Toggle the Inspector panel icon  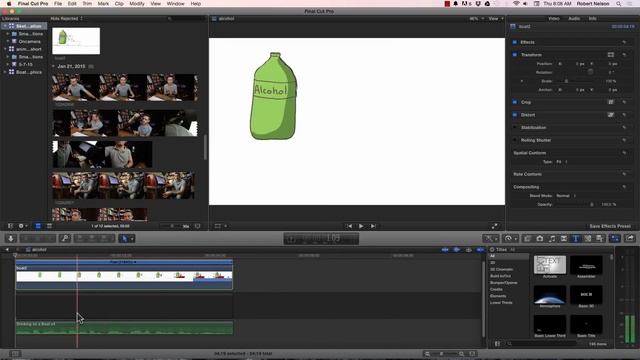615,238
